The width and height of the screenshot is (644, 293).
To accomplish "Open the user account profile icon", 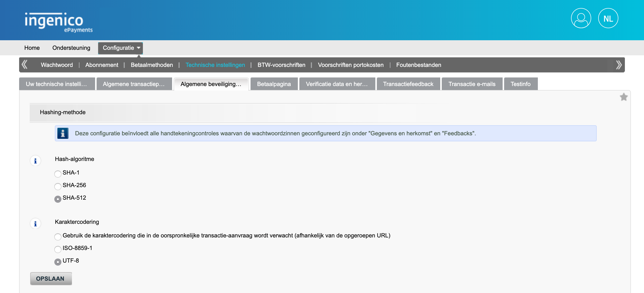I will point(581,18).
